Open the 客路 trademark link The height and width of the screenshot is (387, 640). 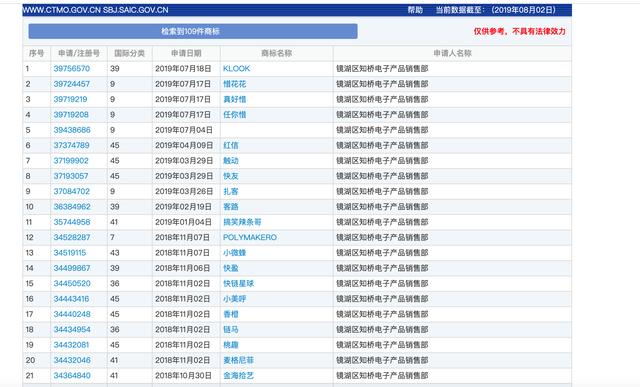231,207
